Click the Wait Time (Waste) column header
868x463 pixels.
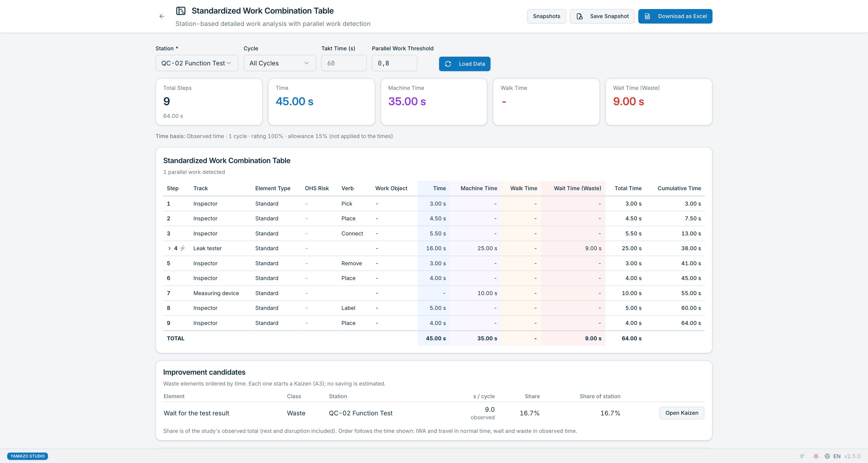[x=577, y=188]
